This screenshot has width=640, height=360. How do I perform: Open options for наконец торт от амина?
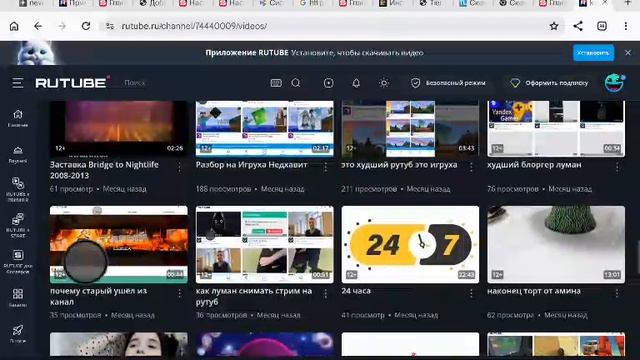(617, 293)
